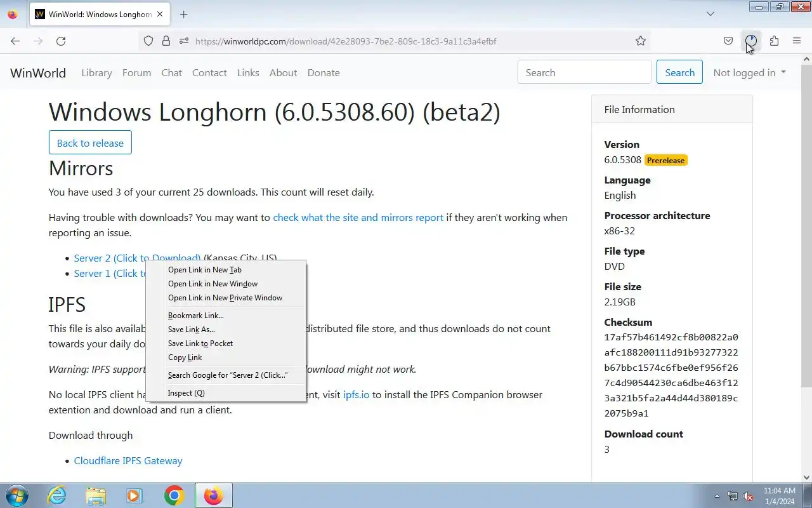
Task: Open the Contact nav link
Action: coord(209,72)
